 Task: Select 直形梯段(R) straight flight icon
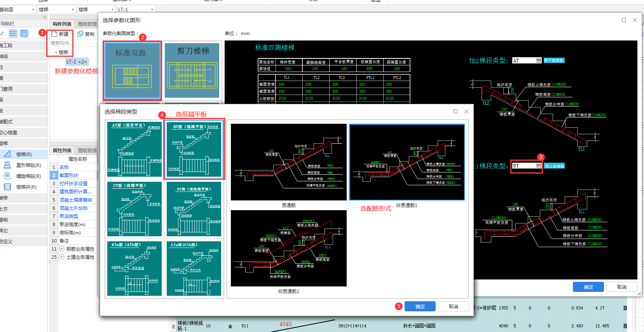click(7, 165)
